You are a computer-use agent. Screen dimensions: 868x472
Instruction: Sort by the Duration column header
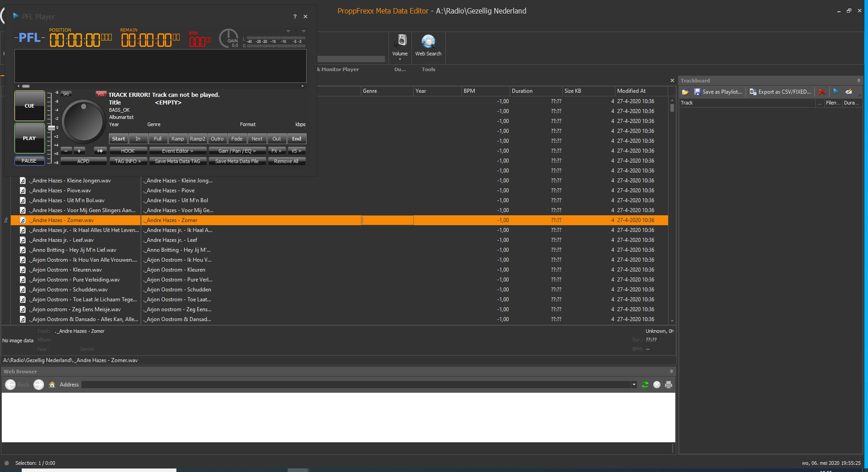536,91
